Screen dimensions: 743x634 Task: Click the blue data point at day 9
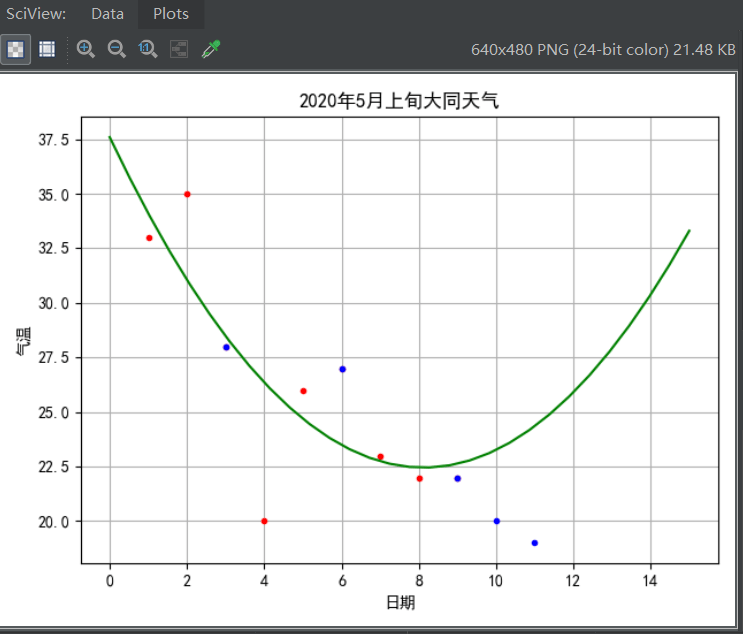(458, 479)
